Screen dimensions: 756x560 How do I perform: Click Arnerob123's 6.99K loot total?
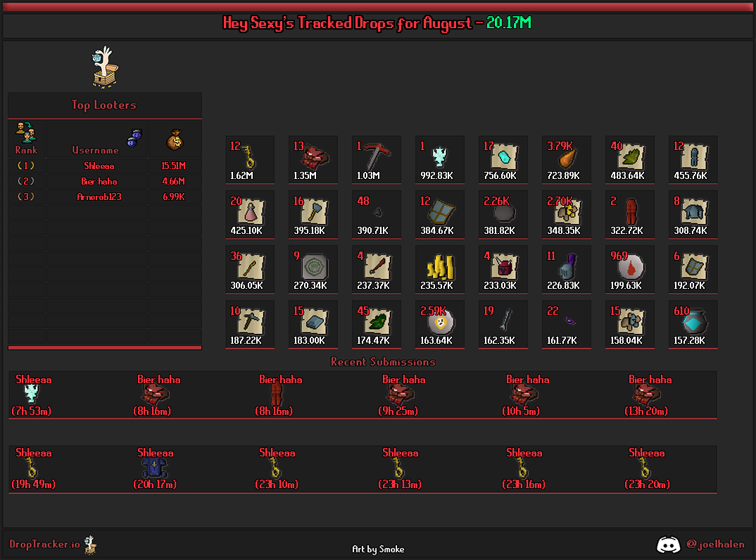pyautogui.click(x=174, y=197)
